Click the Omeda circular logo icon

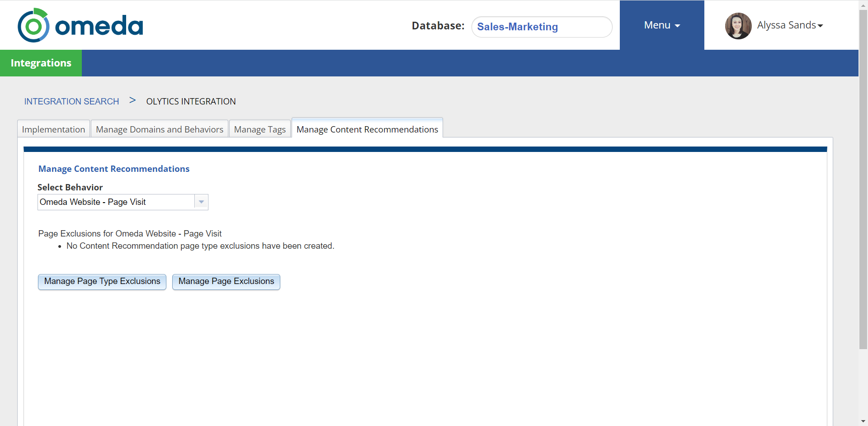(x=33, y=26)
